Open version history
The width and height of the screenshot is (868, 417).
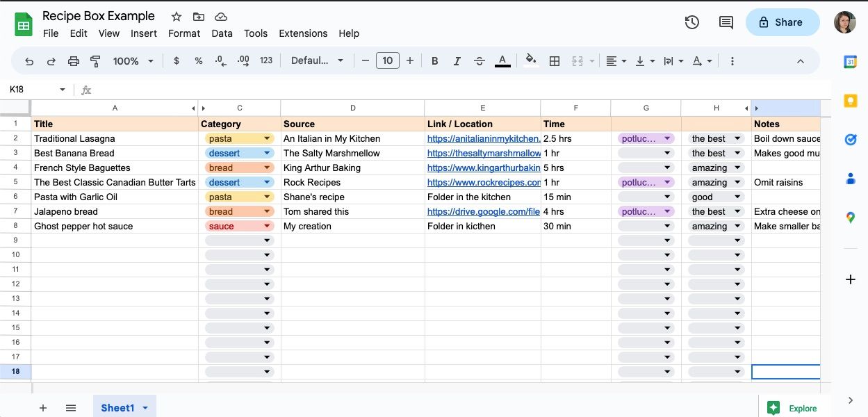click(691, 22)
